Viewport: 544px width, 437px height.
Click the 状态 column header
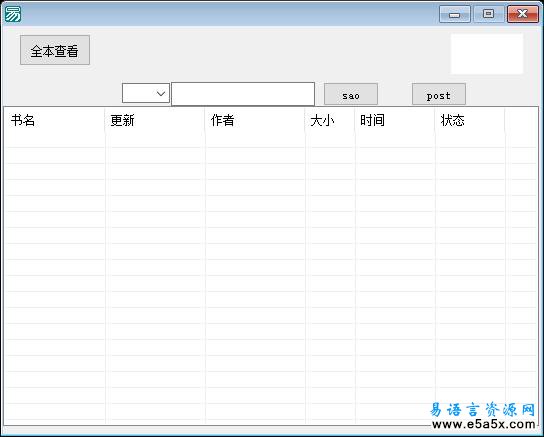(470, 120)
